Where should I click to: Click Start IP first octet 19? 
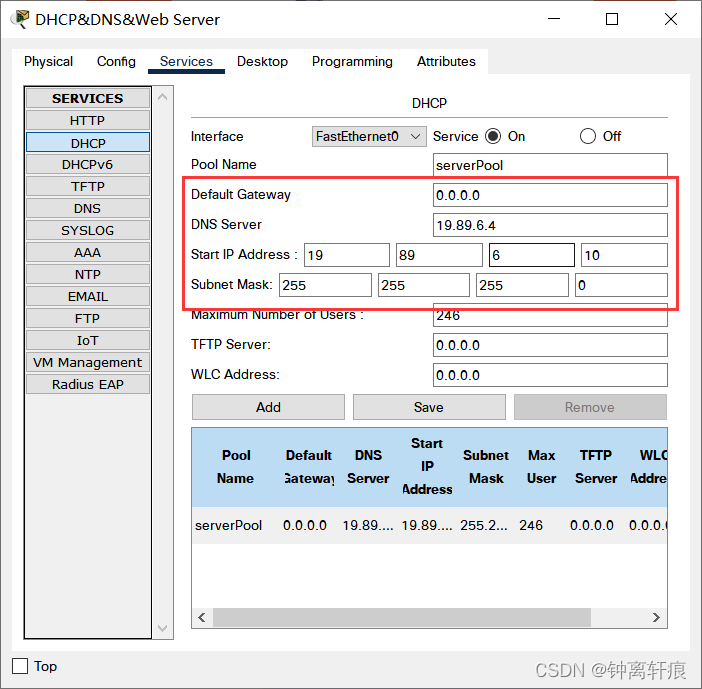pos(347,255)
